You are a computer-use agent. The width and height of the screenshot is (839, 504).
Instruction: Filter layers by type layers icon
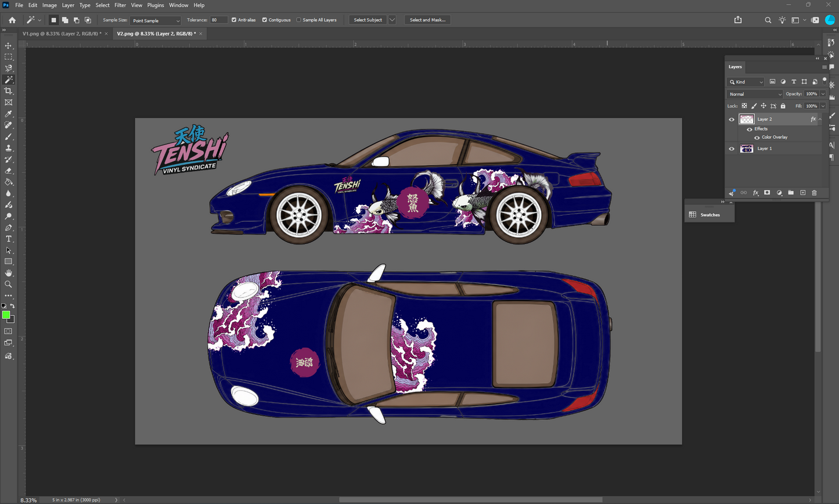coord(794,82)
